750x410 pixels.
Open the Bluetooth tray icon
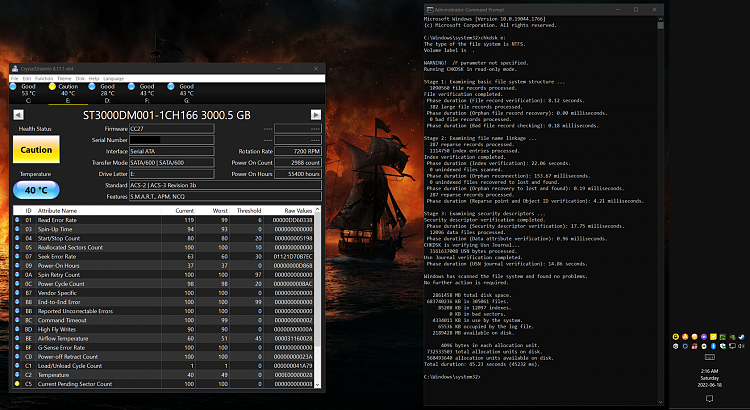point(713,346)
